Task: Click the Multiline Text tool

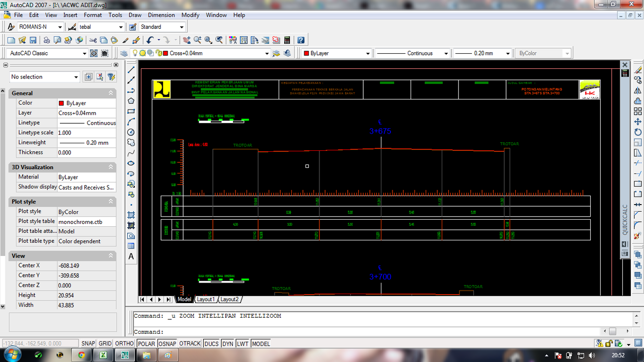Action: point(131,256)
